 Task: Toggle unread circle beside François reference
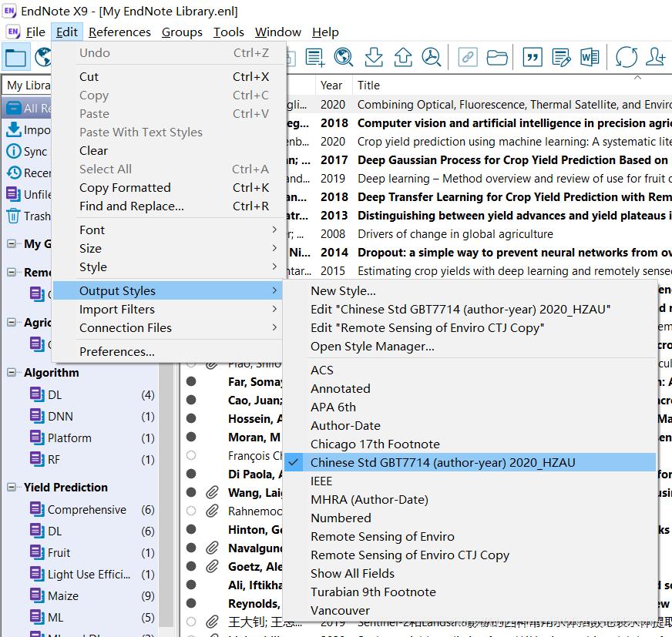click(191, 455)
